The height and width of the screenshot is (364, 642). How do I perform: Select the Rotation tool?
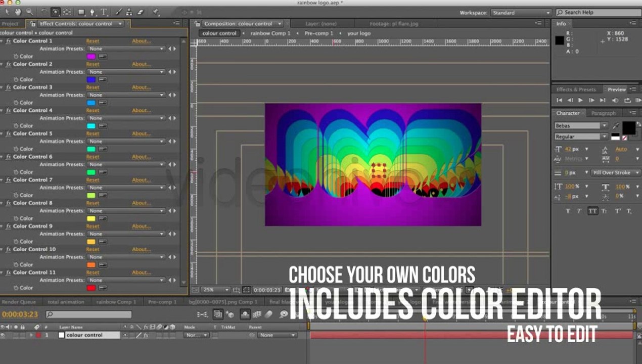(x=44, y=12)
